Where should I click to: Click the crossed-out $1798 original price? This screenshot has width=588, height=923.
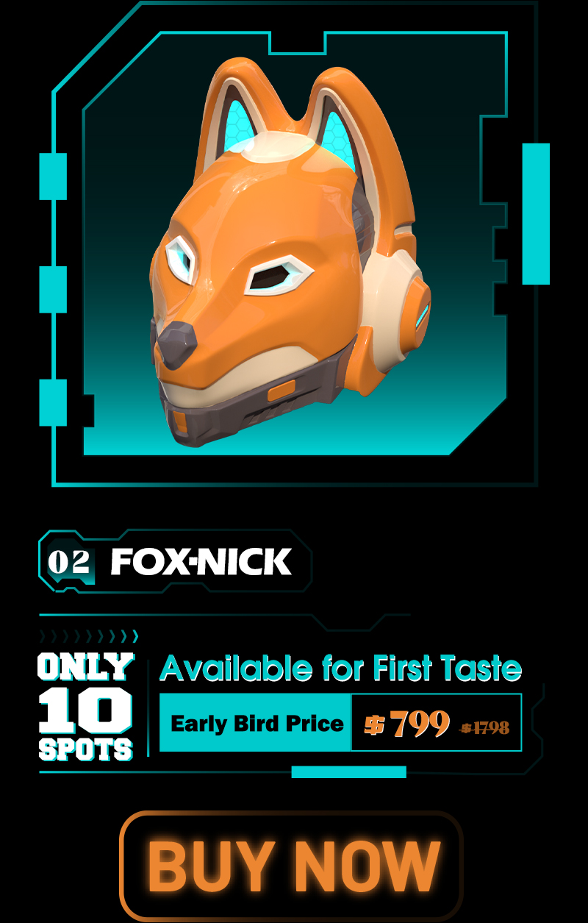coord(485,727)
